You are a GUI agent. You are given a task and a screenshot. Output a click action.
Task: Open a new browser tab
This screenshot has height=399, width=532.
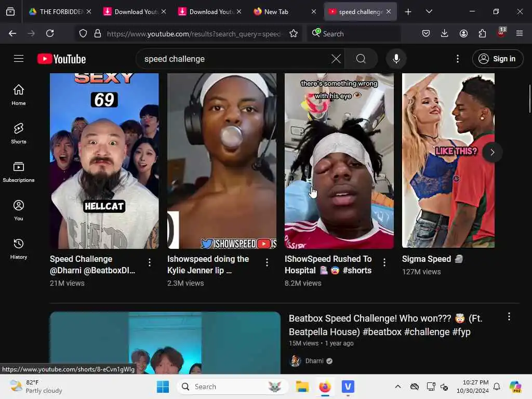pyautogui.click(x=408, y=11)
